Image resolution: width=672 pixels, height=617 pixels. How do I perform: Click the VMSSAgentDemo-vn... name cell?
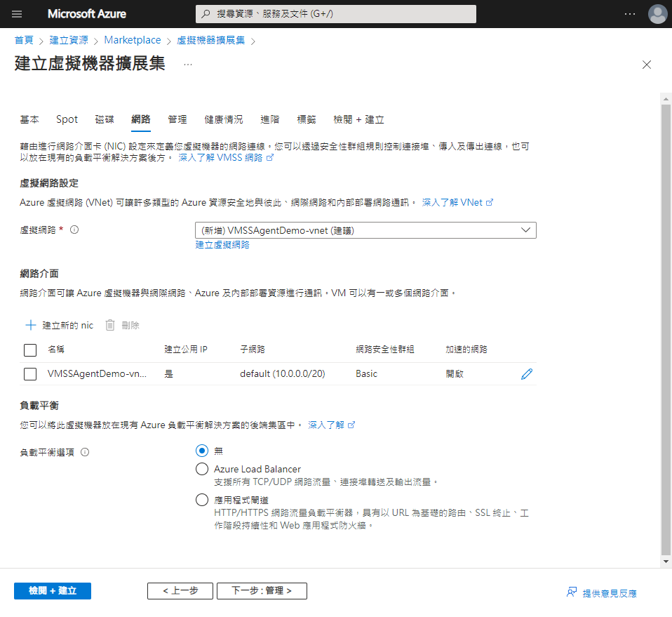[x=97, y=374]
